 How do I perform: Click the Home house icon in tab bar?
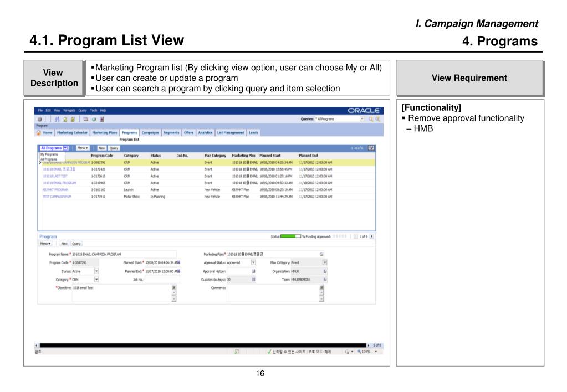pos(39,133)
